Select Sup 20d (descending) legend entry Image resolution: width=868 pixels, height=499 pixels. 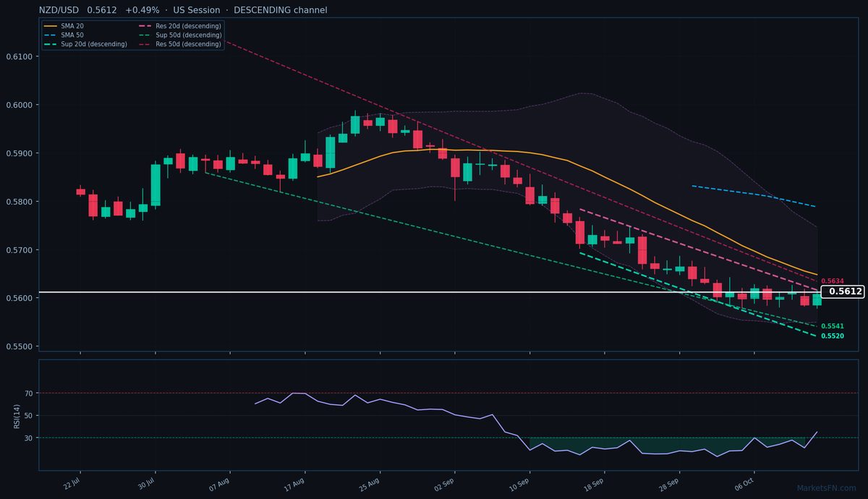coord(85,44)
